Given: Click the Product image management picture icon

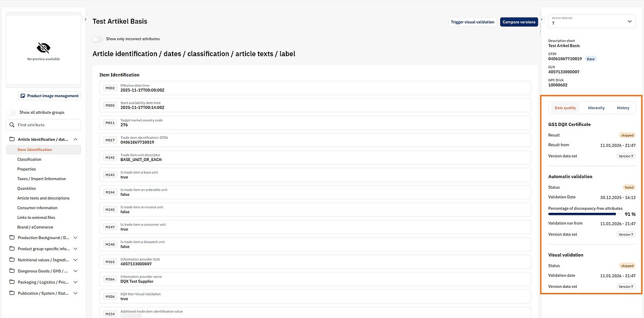Looking at the screenshot, I should [23, 96].
